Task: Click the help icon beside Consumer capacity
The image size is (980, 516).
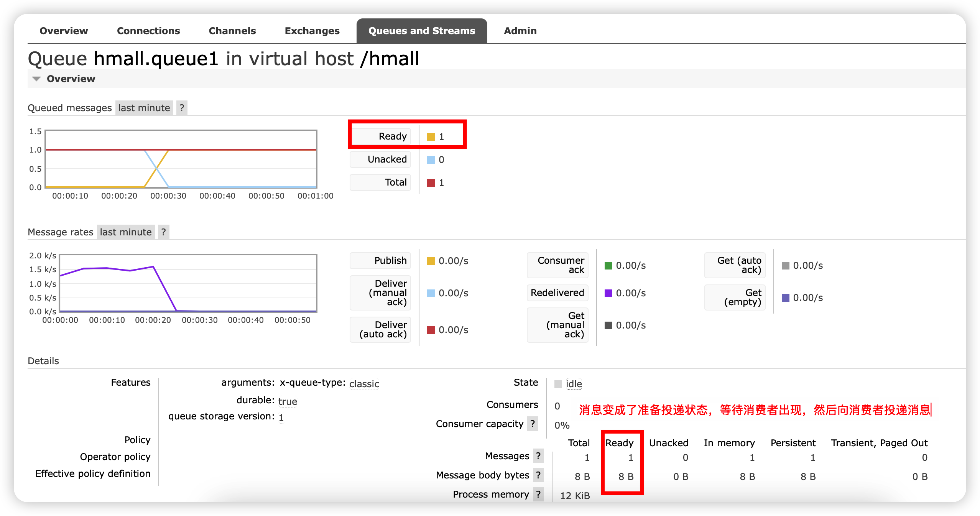Action: tap(533, 424)
